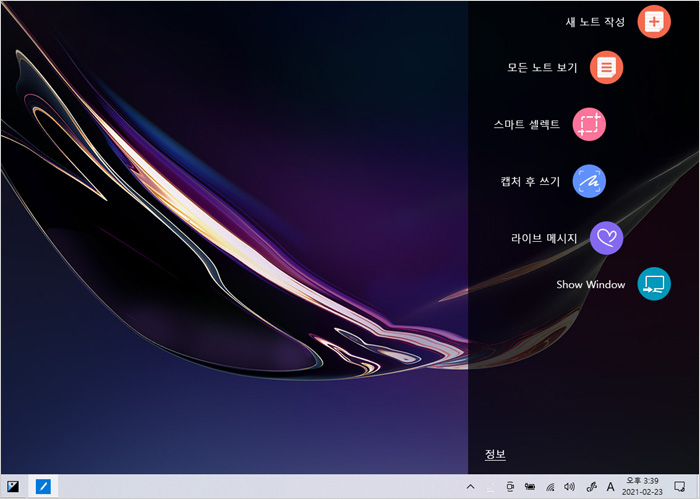This screenshot has height=499, width=700.
Task: Click the Show Window text label
Action: point(590,284)
